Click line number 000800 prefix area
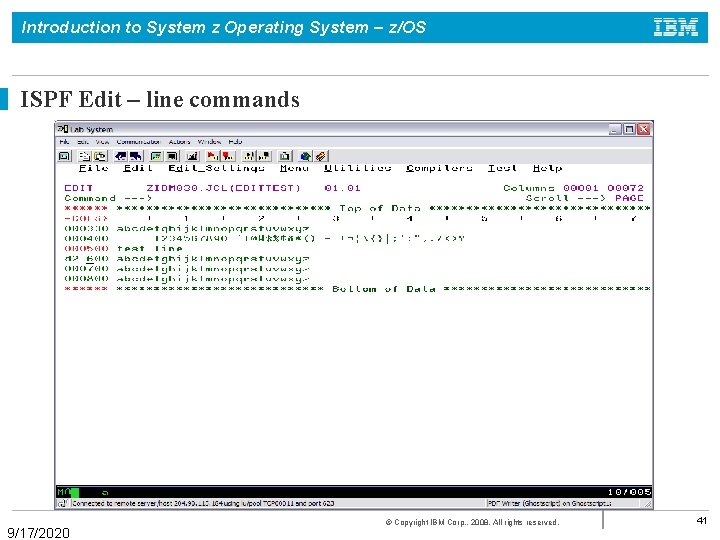720x540 pixels. click(86, 279)
